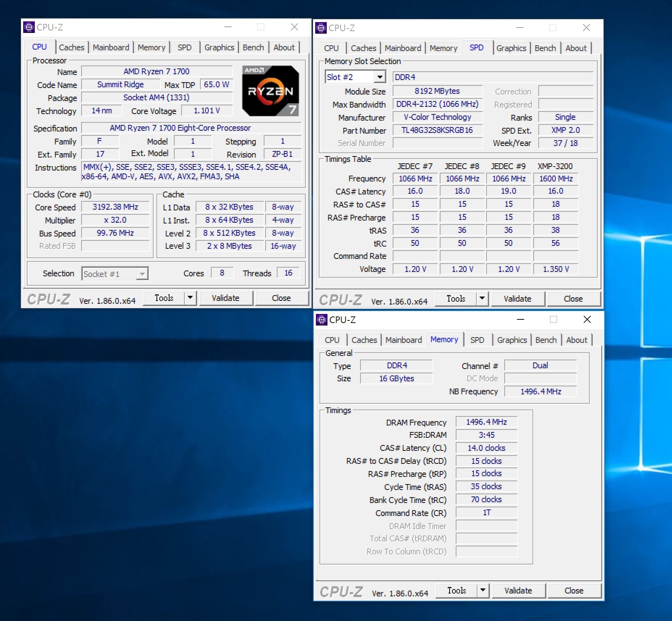Click the CPU-Z app icon in the CPU window title bar
The image size is (672, 621).
point(29,27)
